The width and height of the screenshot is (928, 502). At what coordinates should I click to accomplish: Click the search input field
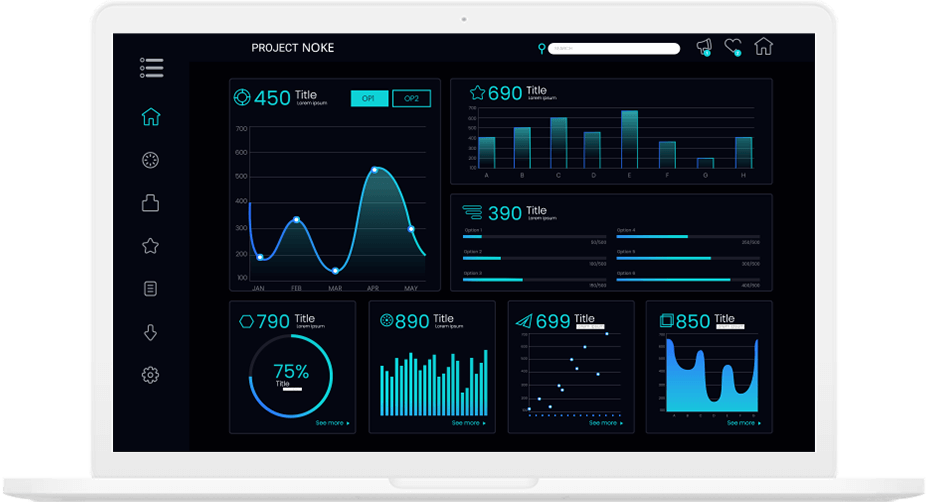click(614, 48)
